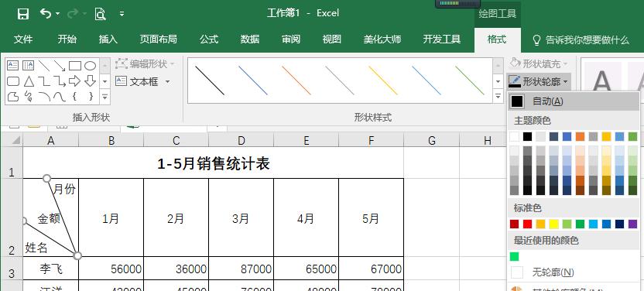Switch to the 审阅 tab
Screen dimensions: 644x291
click(291, 39)
